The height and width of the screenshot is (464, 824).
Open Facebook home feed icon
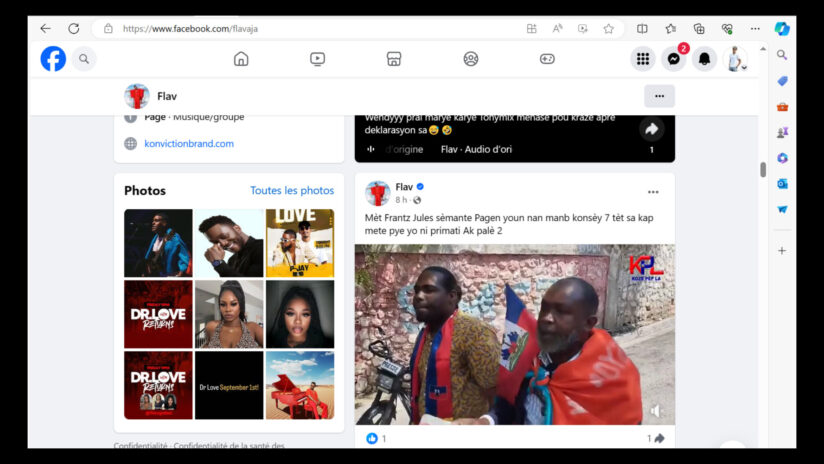pos(241,59)
